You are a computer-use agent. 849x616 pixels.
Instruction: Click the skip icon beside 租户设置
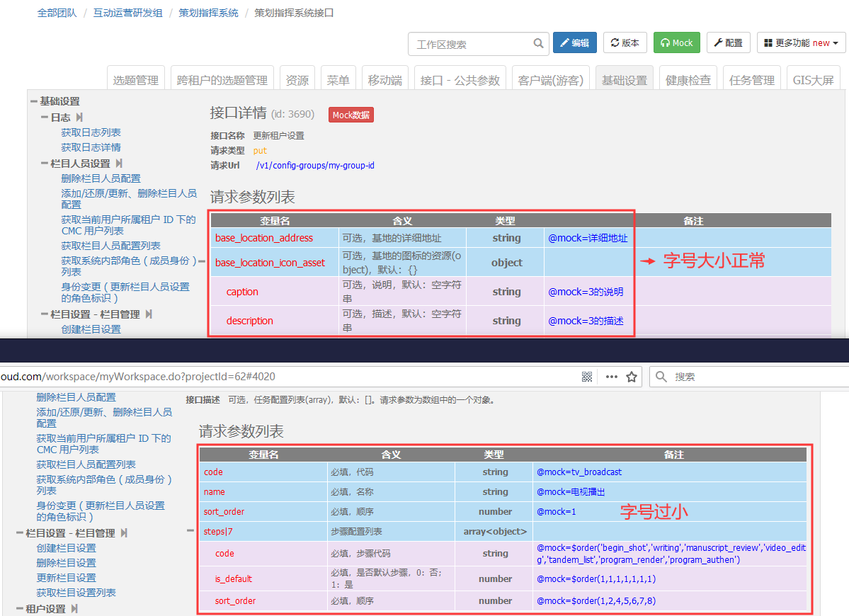74,609
